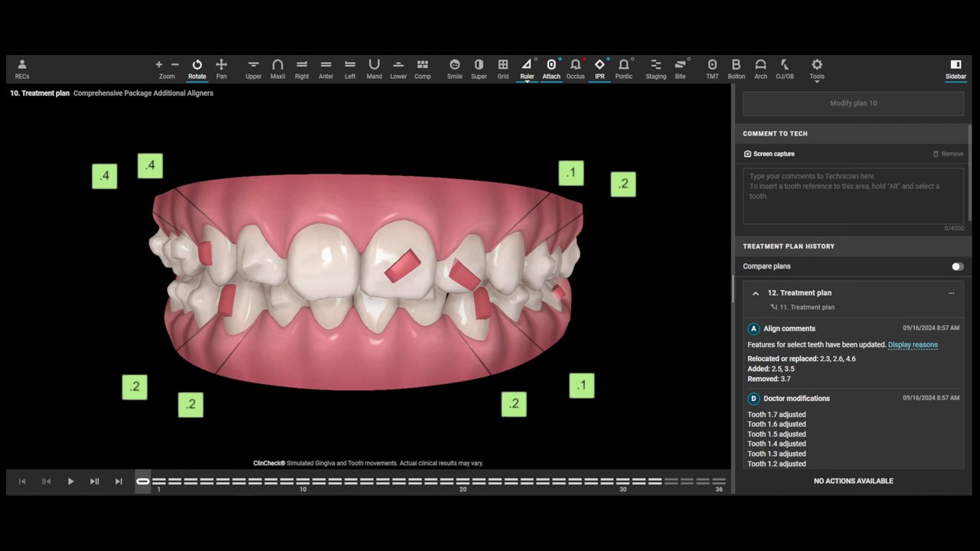Select the Rotate tool
Image resolution: width=980 pixels, height=551 pixels.
pyautogui.click(x=197, y=69)
